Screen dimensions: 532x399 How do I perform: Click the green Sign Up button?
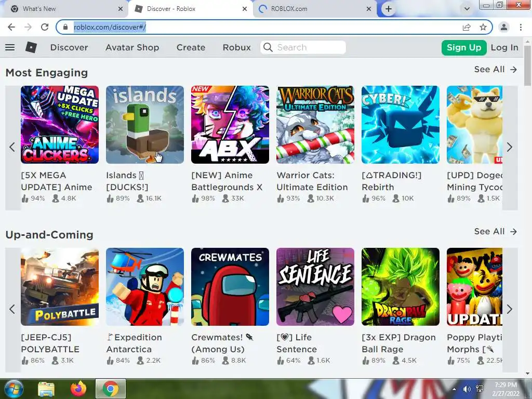[x=464, y=47]
